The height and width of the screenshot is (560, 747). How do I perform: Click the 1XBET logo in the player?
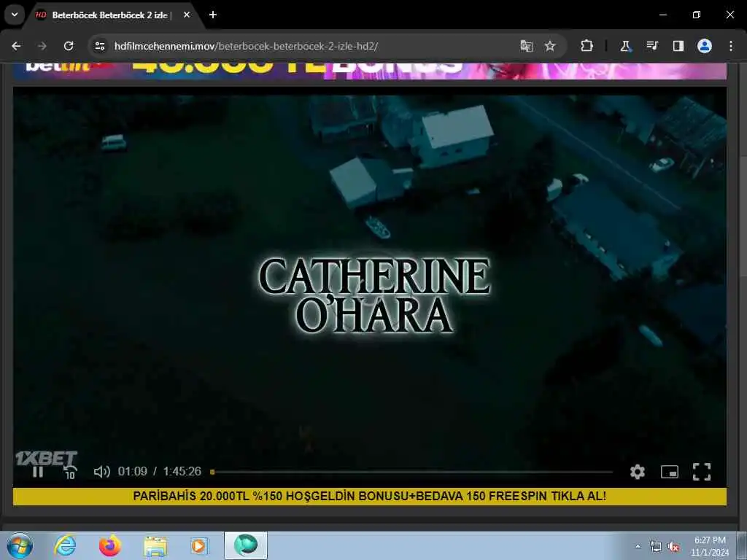46,458
